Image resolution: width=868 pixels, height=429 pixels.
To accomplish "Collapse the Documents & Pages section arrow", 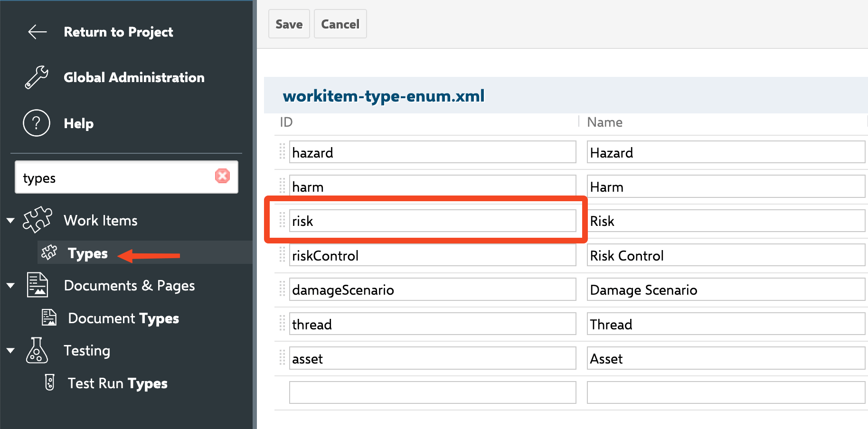I will coord(10,285).
